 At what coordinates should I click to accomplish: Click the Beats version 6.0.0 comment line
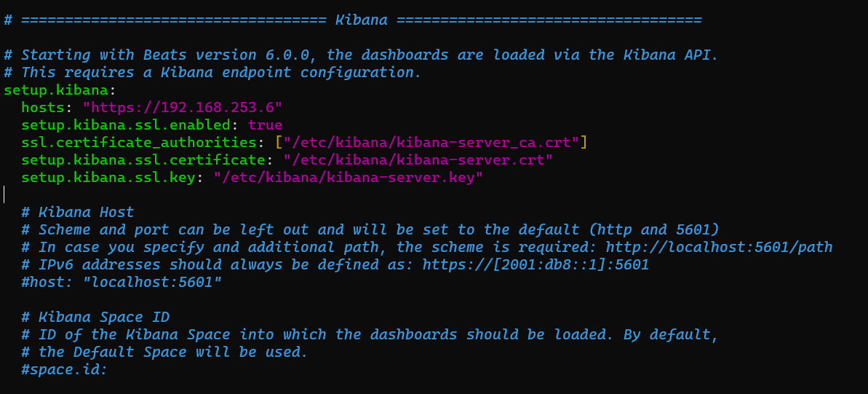tap(361, 55)
